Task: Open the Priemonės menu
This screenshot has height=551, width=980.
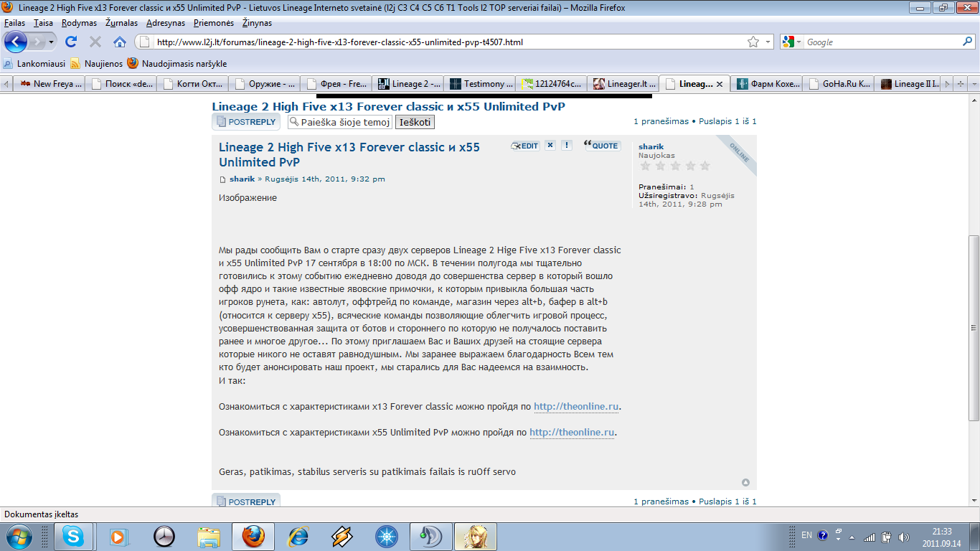Action: (214, 23)
